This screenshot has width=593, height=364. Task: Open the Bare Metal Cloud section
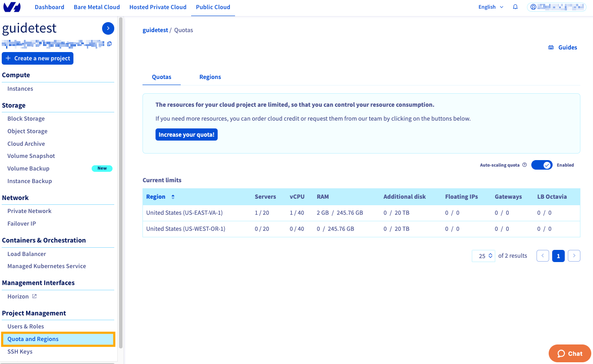pos(96,7)
